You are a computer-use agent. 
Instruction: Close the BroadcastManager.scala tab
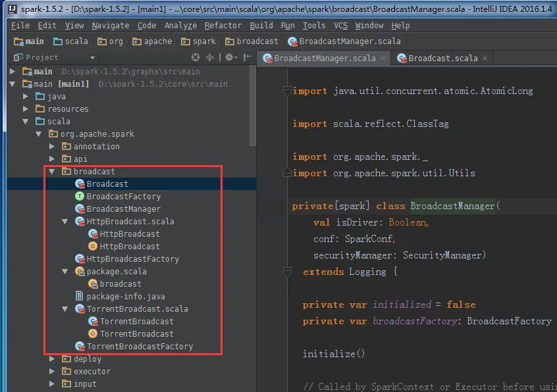[x=383, y=58]
